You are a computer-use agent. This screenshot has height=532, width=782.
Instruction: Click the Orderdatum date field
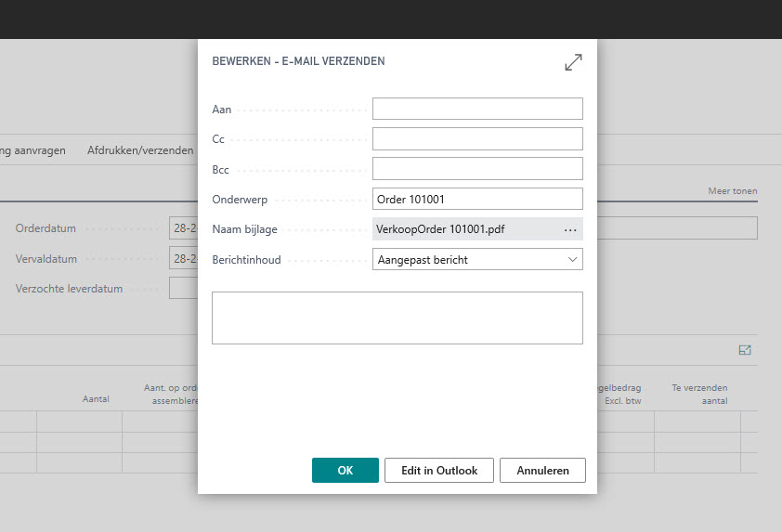[182, 228]
